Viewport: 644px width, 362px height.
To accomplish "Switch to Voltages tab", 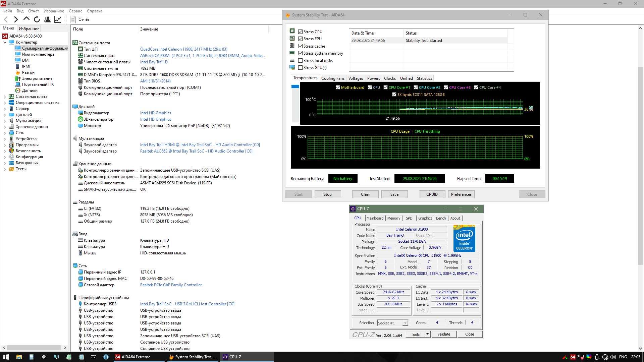I will 356,78.
